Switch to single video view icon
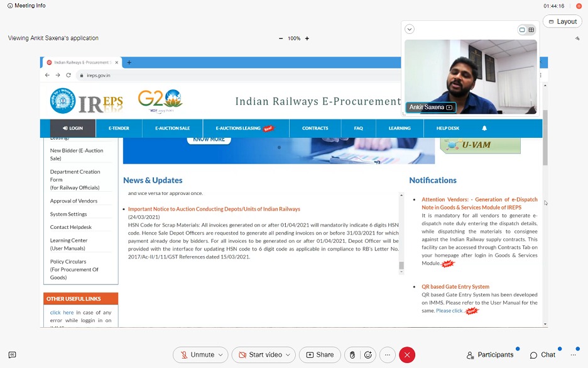Screen dimensions: 588x368 click(x=522, y=30)
